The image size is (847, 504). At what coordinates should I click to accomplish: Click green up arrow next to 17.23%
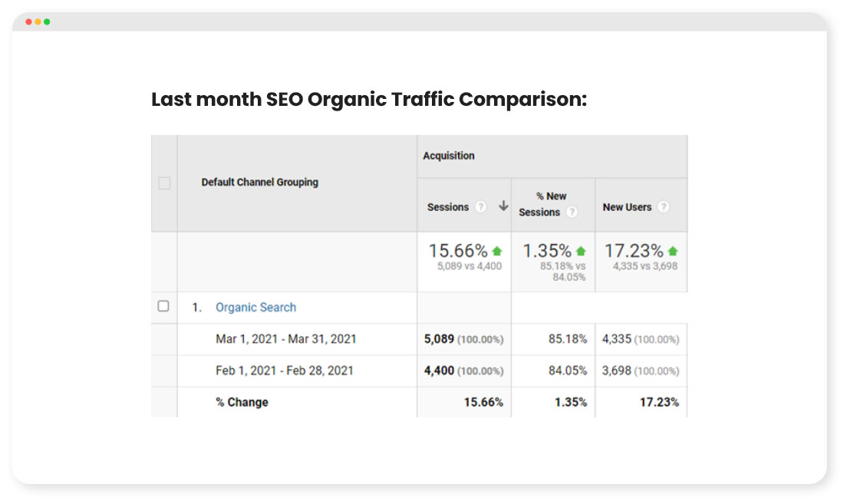[x=673, y=251]
